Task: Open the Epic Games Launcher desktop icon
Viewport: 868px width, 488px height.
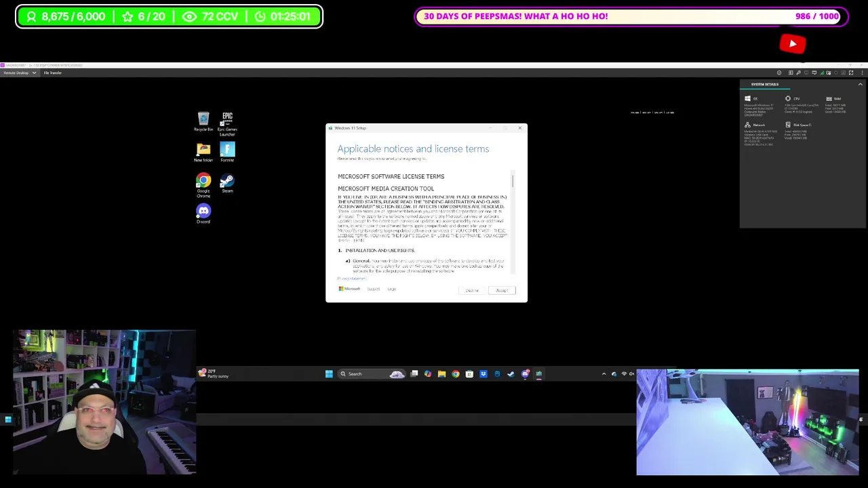Action: [227, 124]
